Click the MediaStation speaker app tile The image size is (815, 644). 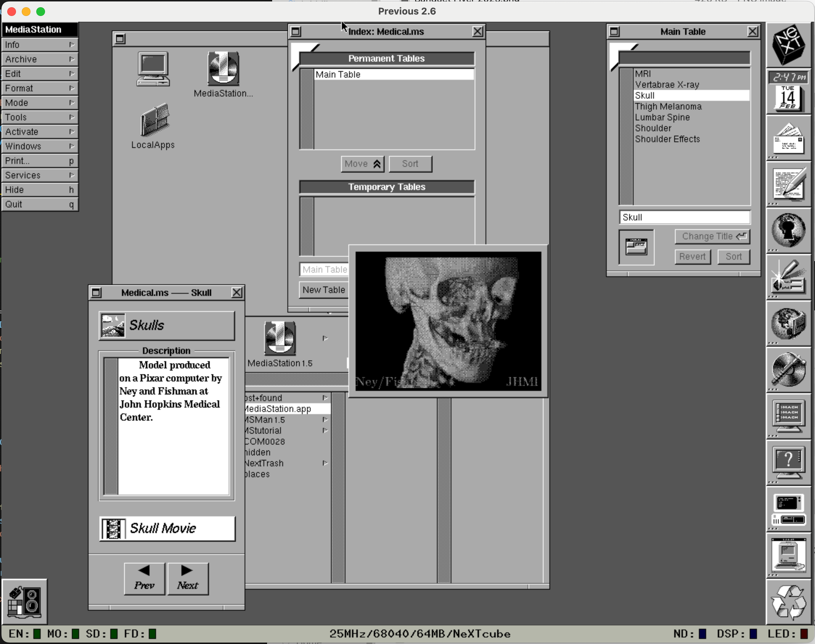pyautogui.click(x=25, y=602)
